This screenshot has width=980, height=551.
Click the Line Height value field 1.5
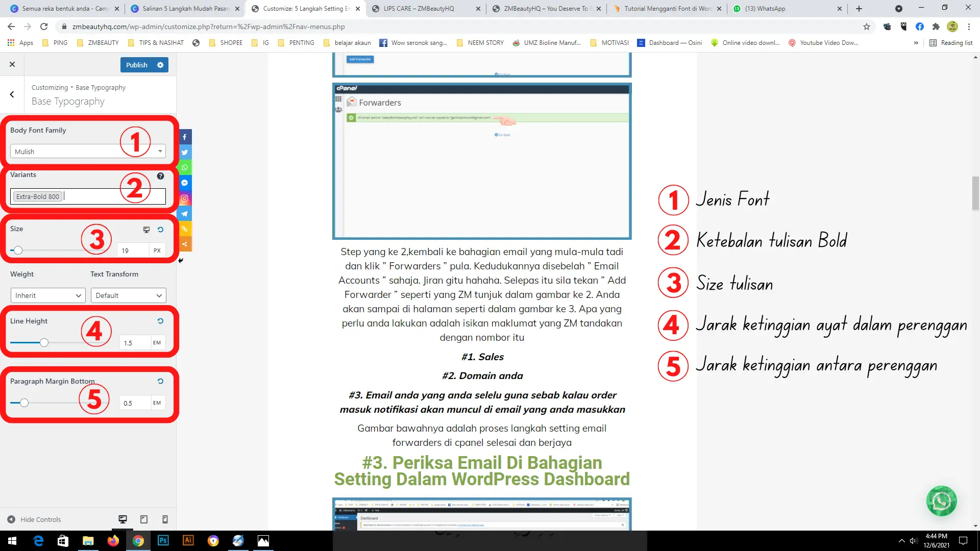point(135,343)
